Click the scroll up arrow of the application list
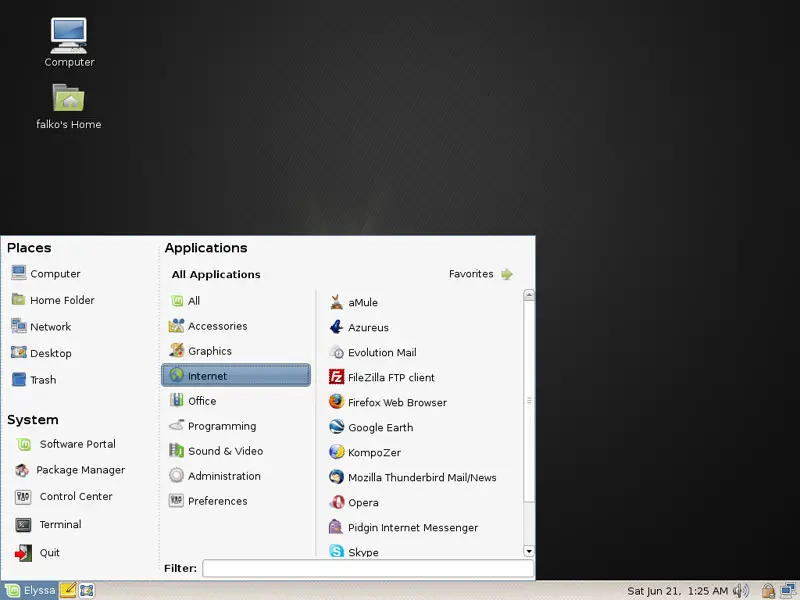 pyautogui.click(x=529, y=295)
